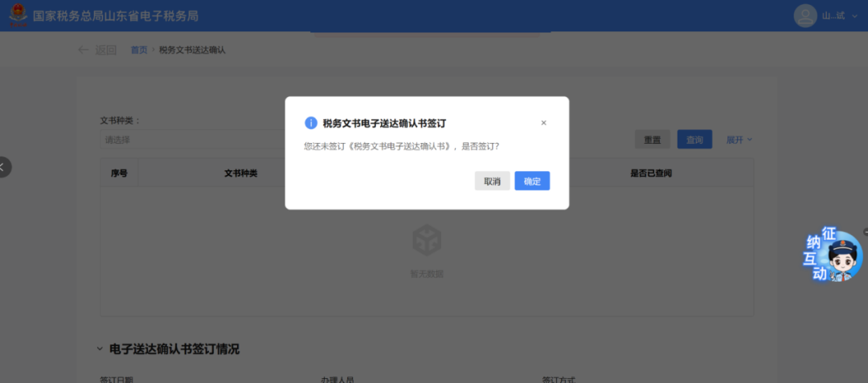Click the dialog message about 是否签订
This screenshot has height=383, width=868.
(x=402, y=147)
